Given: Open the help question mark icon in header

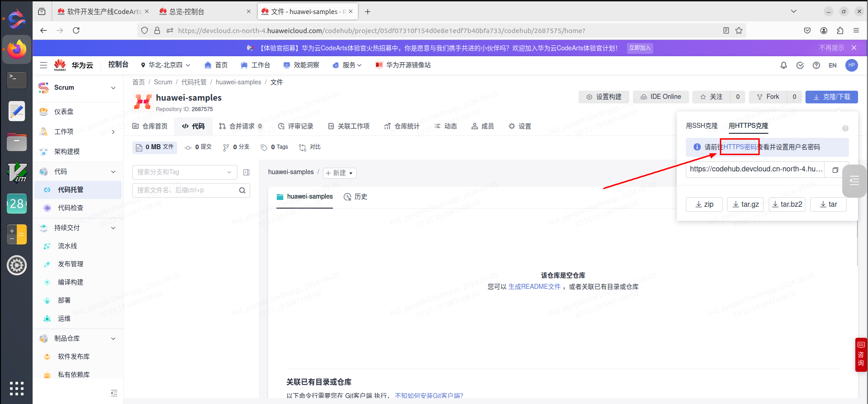Looking at the screenshot, I should point(816,65).
